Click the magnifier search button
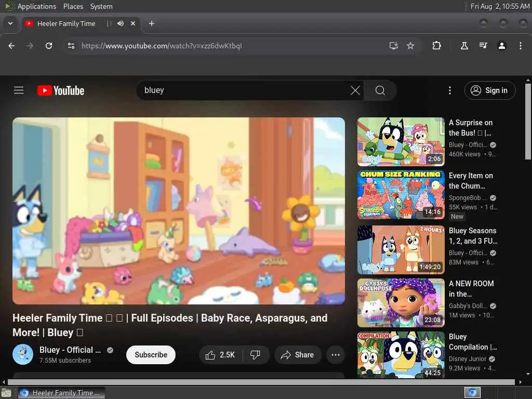 (380, 90)
